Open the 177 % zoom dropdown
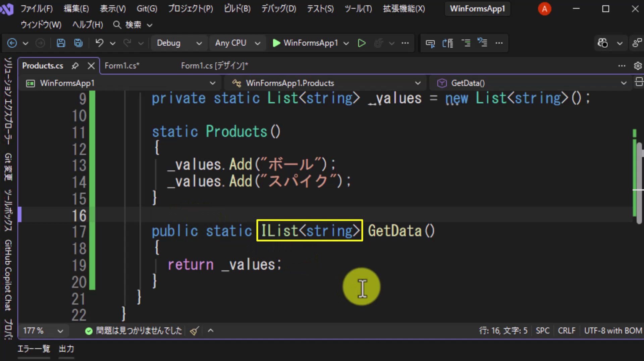This screenshot has width=644, height=361. coord(43,331)
